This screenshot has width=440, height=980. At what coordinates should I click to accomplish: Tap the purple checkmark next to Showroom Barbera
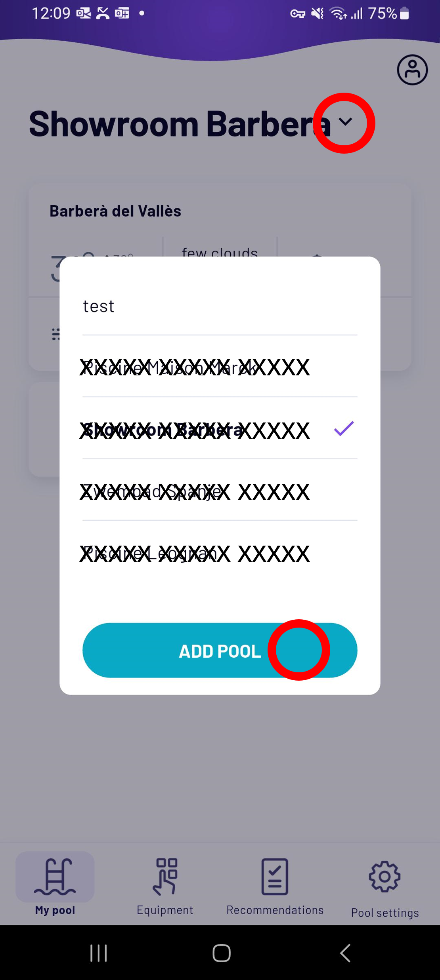[343, 429]
